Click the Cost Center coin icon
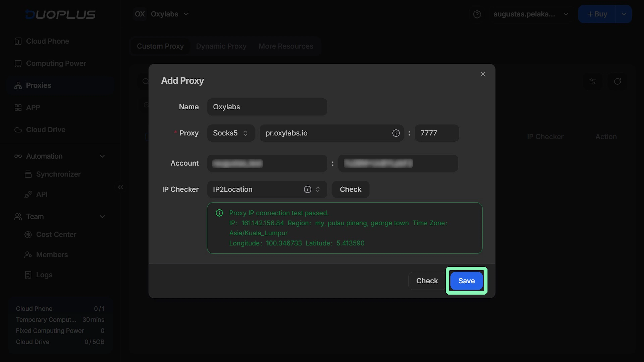This screenshot has width=644, height=362. [x=28, y=235]
